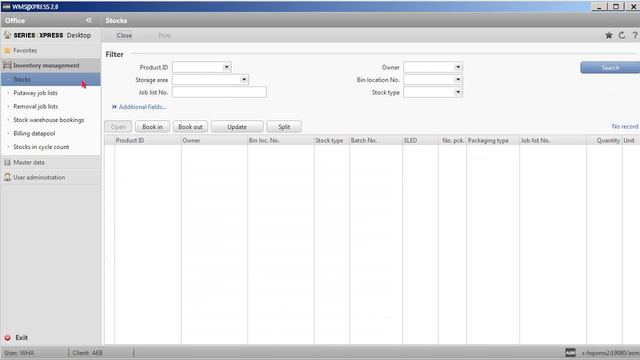Maximize the WMS Xpress window
Screen dimensions: 640x360
tap(616, 7)
